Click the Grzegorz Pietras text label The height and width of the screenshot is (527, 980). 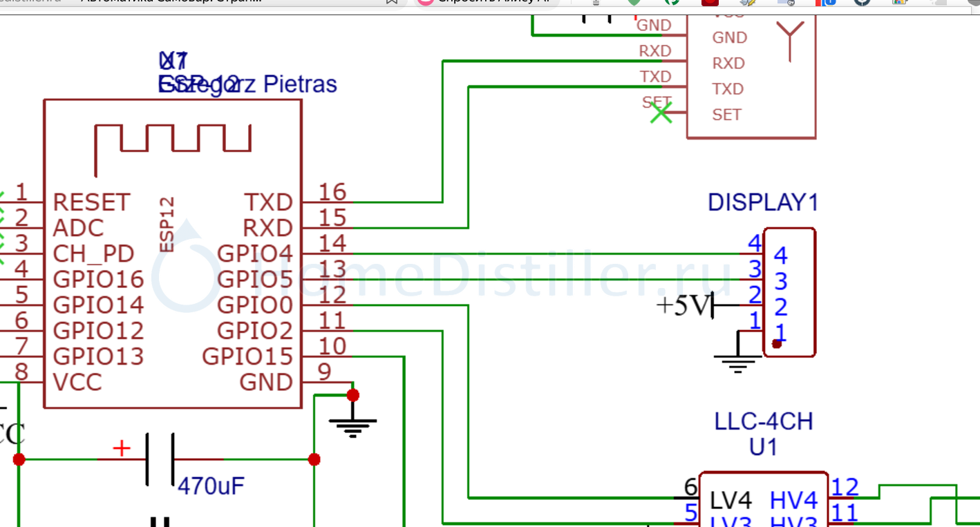[247, 84]
